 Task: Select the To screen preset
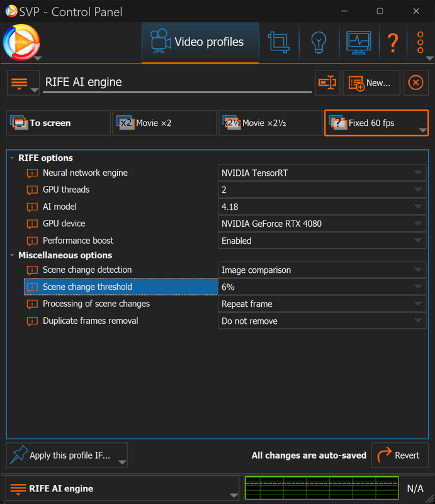click(x=58, y=123)
